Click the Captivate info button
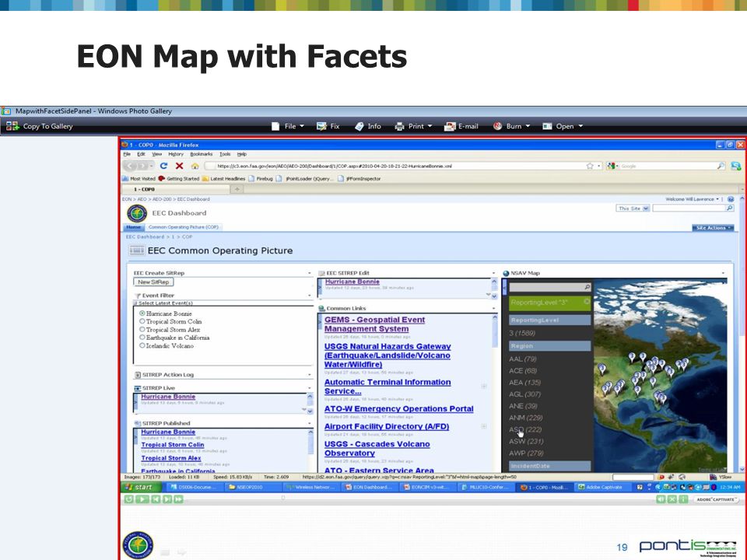The image size is (747, 560). click(682, 499)
